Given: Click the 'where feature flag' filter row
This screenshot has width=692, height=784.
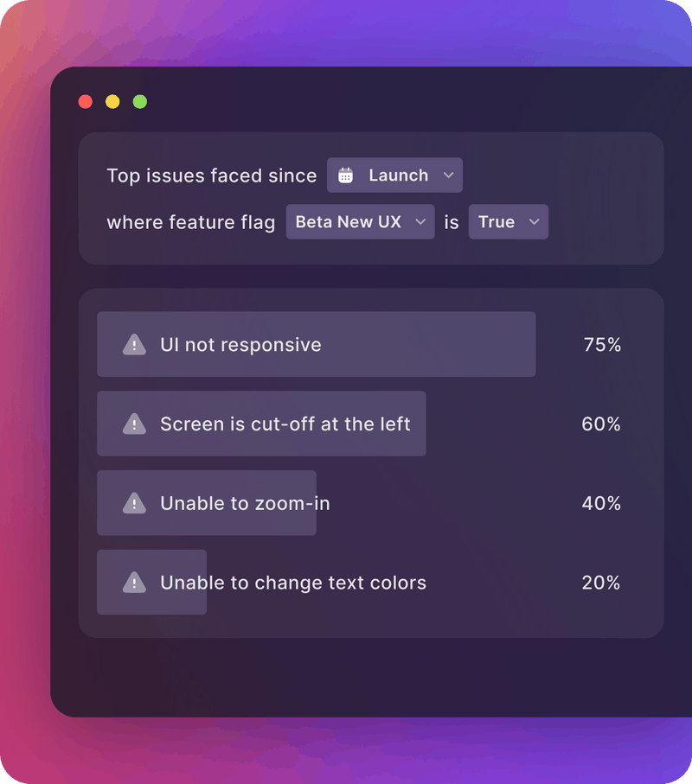Looking at the screenshot, I should tap(190, 221).
